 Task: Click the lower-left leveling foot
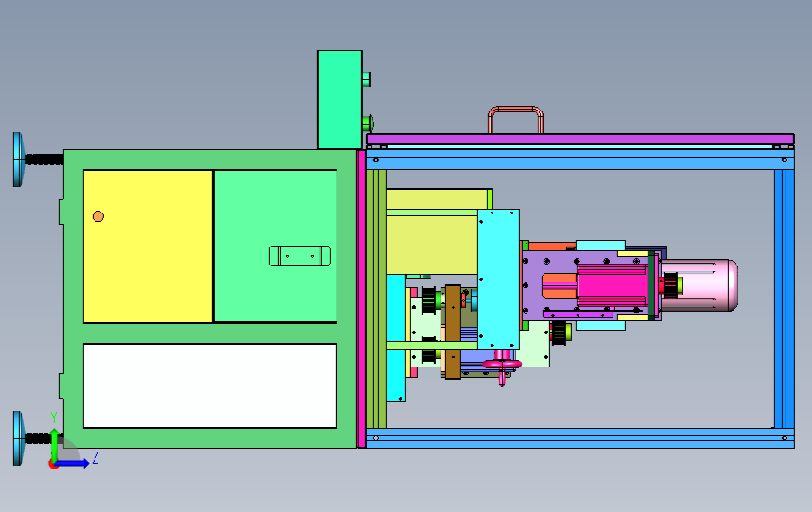[x=18, y=438]
